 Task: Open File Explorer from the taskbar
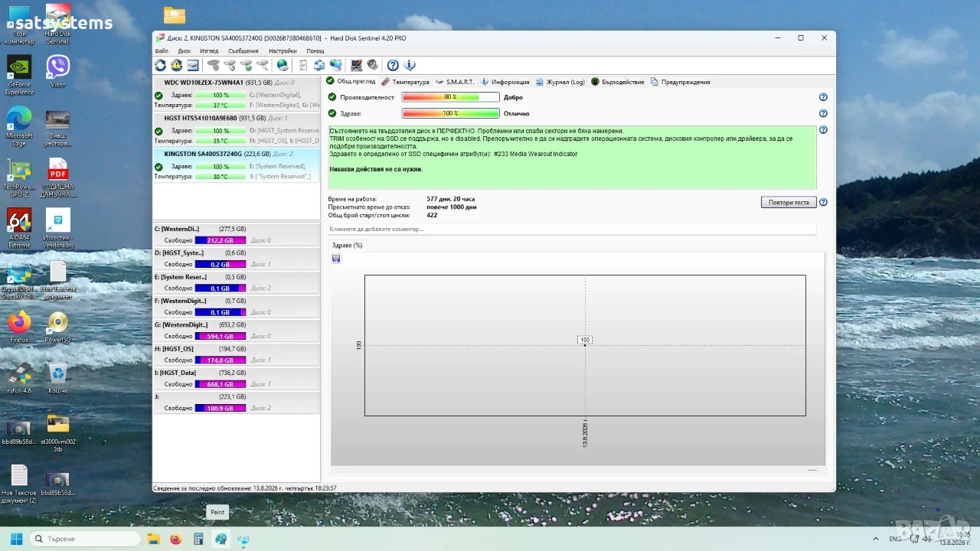[153, 539]
